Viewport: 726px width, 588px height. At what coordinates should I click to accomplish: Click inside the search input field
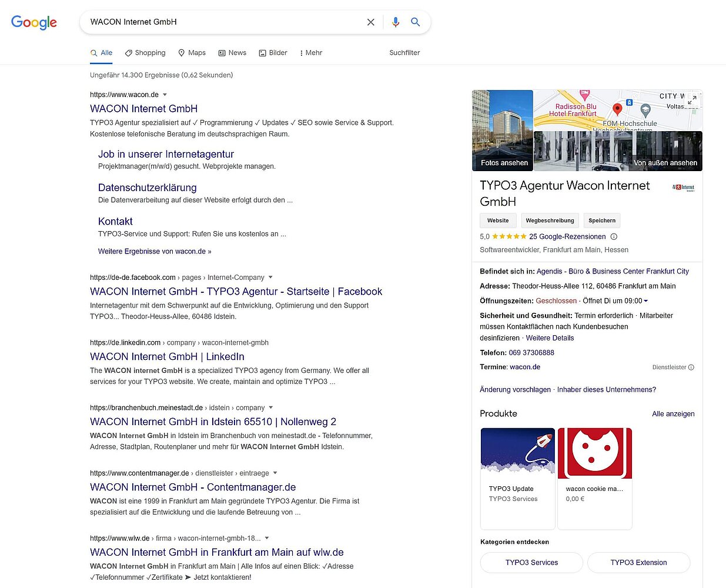click(x=223, y=22)
